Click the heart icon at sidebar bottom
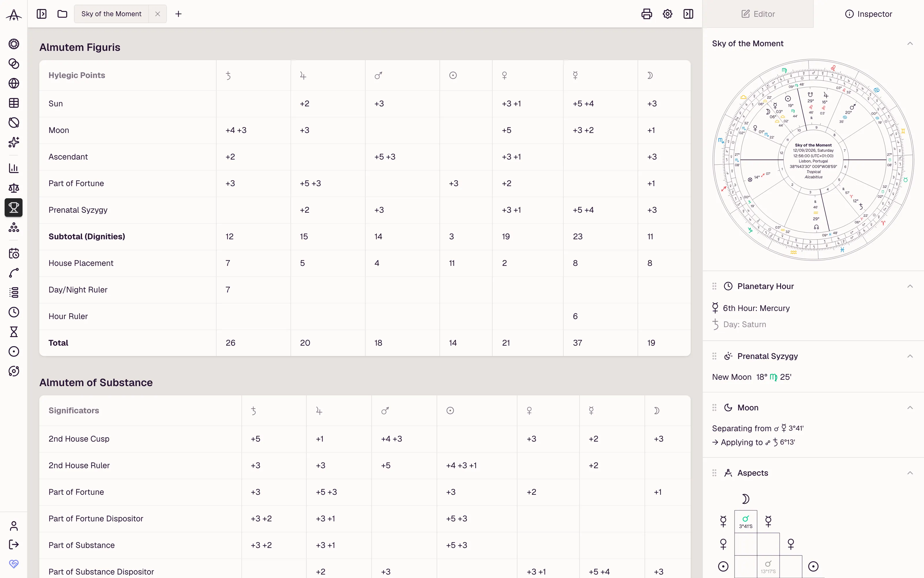Image resolution: width=924 pixels, height=578 pixels. (14, 564)
